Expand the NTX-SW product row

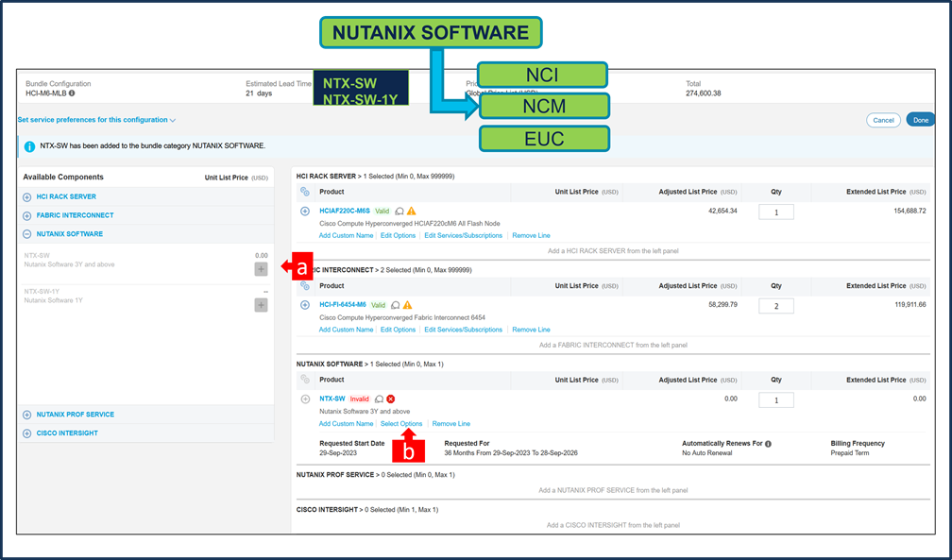click(305, 399)
